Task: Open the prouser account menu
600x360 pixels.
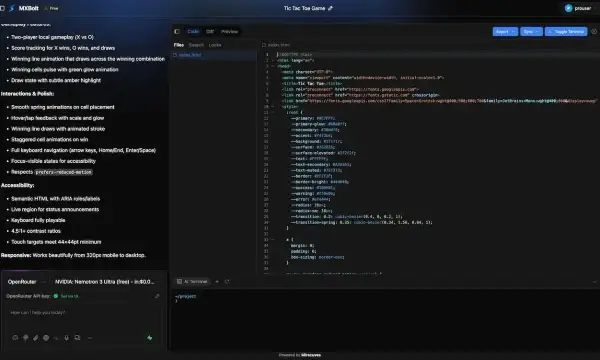Action: point(578,8)
